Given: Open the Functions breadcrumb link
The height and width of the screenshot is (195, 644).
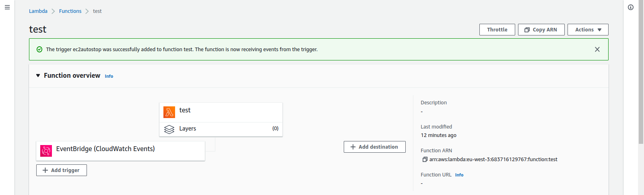Looking at the screenshot, I should click(x=70, y=11).
